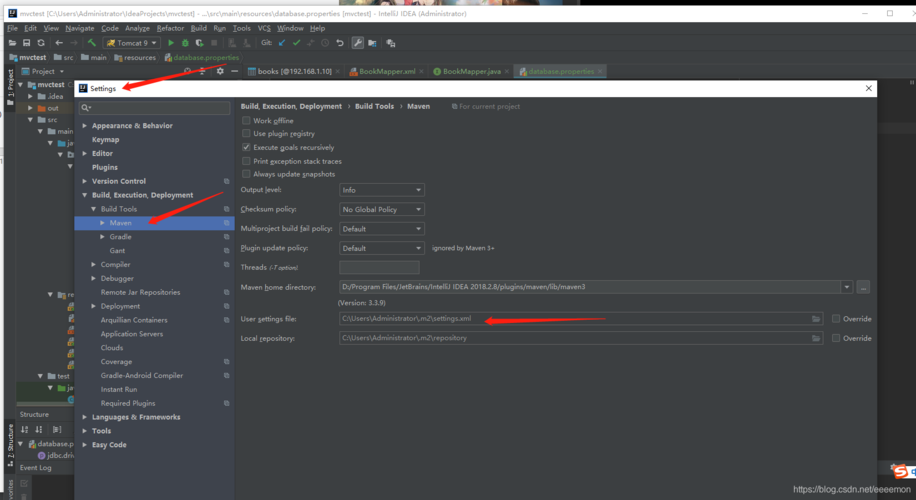Select Gradle under Build Tools
916x500 pixels.
tap(120, 237)
